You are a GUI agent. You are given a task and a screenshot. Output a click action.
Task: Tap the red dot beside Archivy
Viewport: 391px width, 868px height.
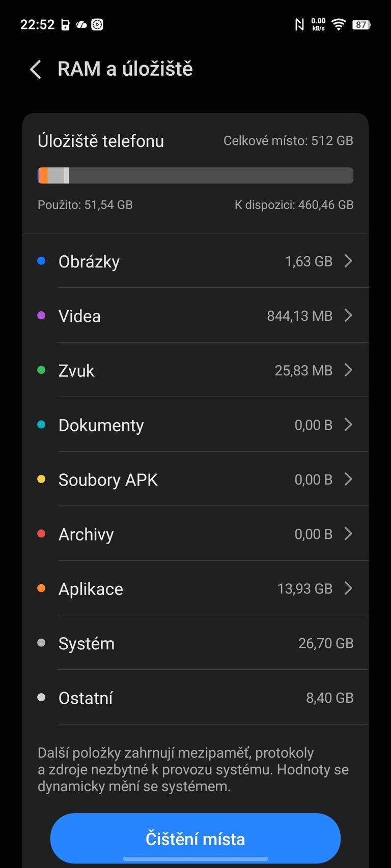click(42, 534)
